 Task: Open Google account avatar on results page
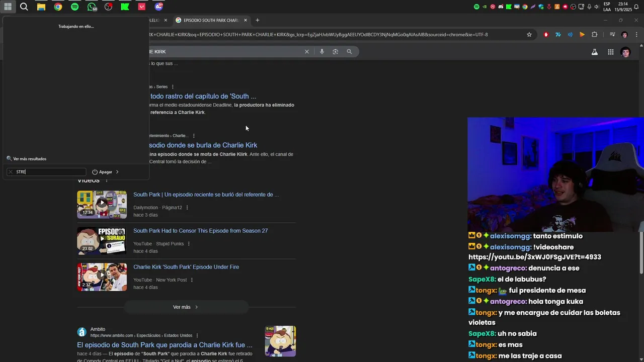[625, 52]
